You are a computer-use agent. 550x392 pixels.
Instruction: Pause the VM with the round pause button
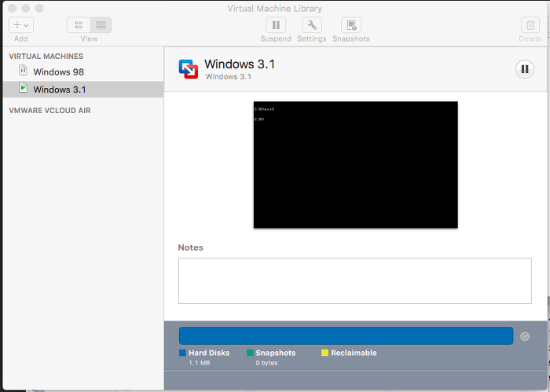pyautogui.click(x=525, y=69)
